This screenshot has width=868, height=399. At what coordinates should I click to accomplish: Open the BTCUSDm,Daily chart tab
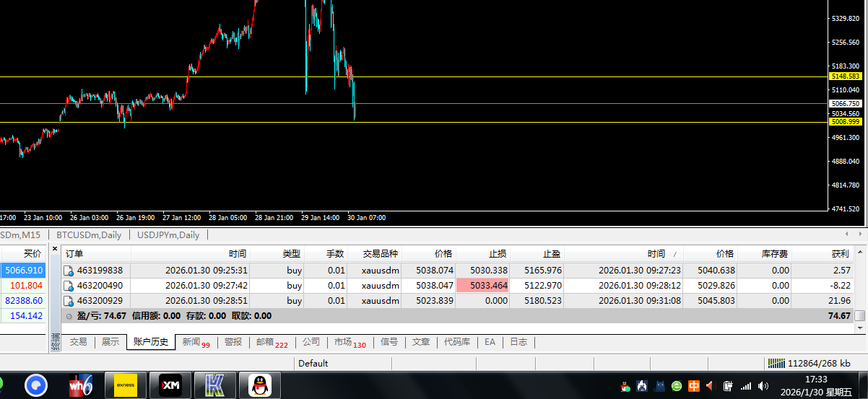[x=90, y=234]
